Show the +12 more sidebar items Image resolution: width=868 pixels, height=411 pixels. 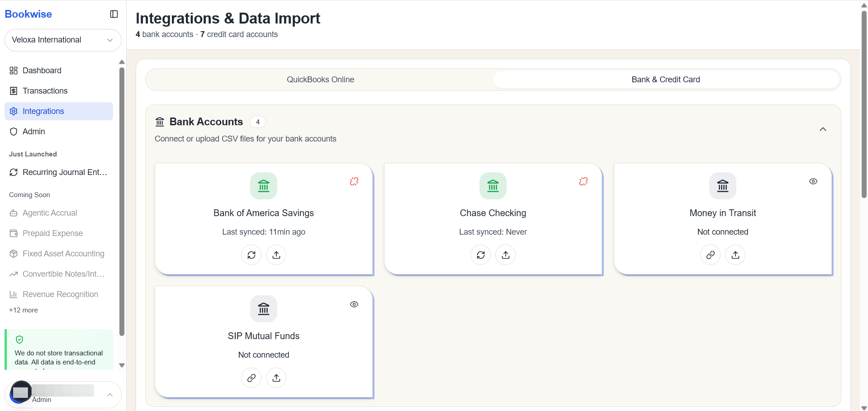pyautogui.click(x=24, y=310)
